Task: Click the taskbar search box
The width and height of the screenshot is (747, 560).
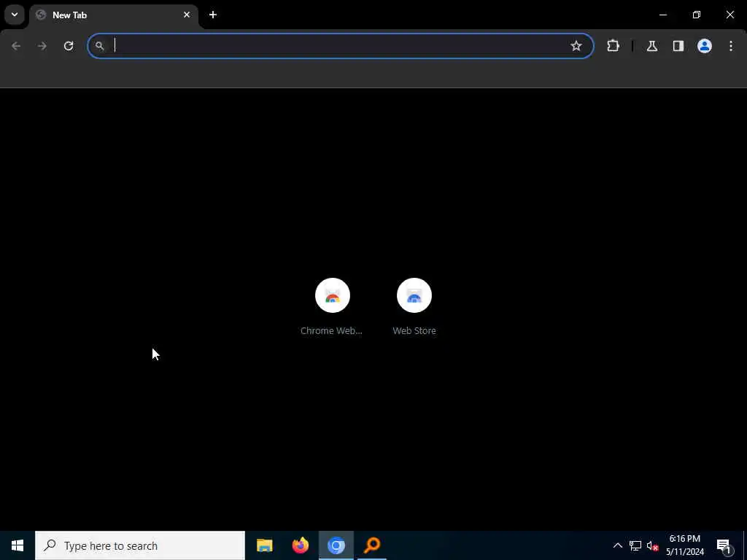Action: 140,545
